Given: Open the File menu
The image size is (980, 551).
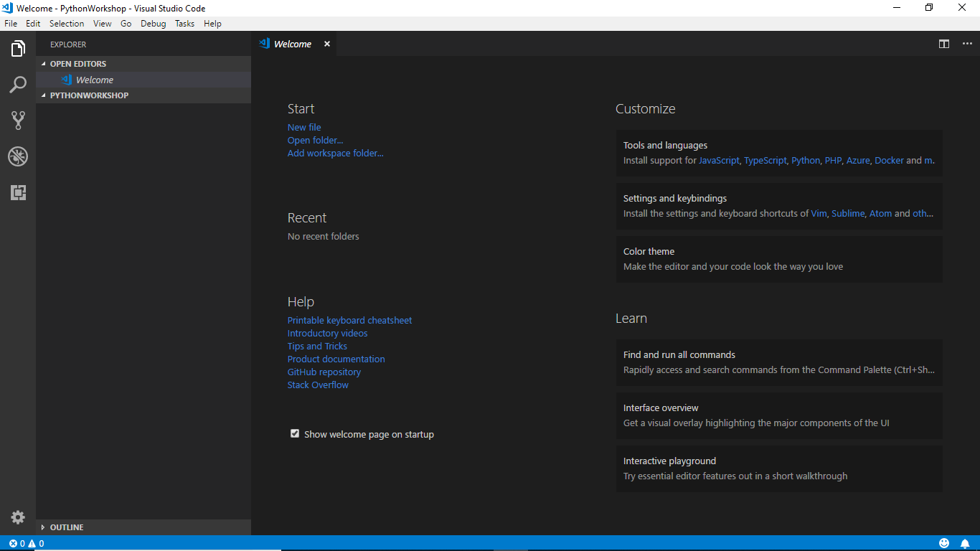Looking at the screenshot, I should [11, 24].
